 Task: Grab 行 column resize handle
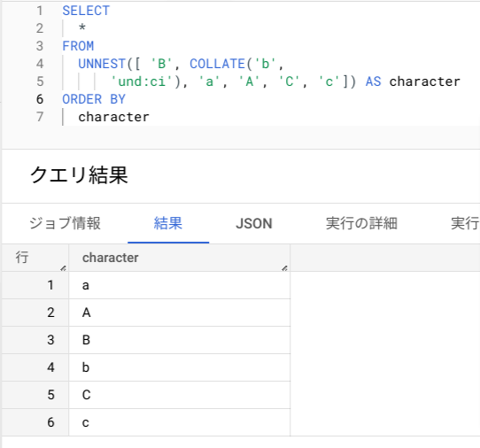pos(64,268)
